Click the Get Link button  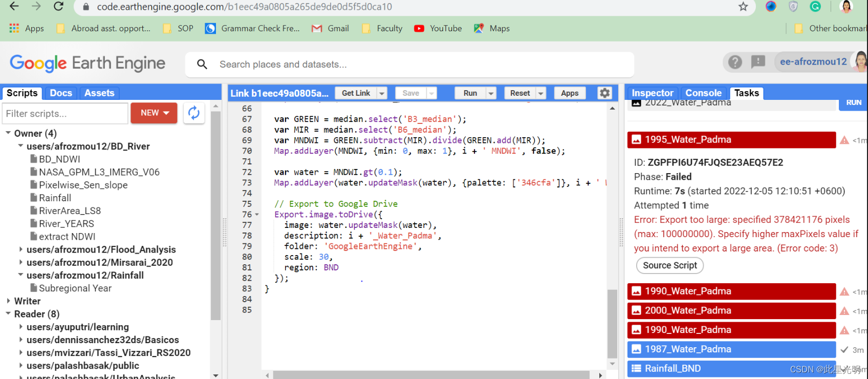(356, 93)
